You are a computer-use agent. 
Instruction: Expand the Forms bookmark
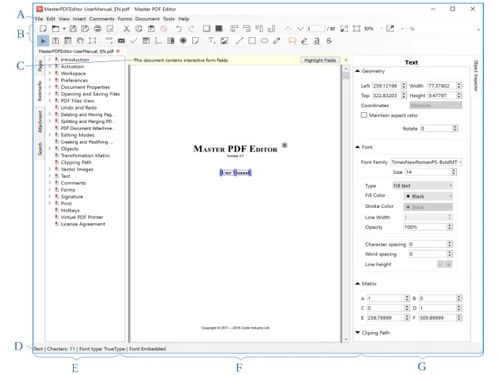[x=49, y=190]
